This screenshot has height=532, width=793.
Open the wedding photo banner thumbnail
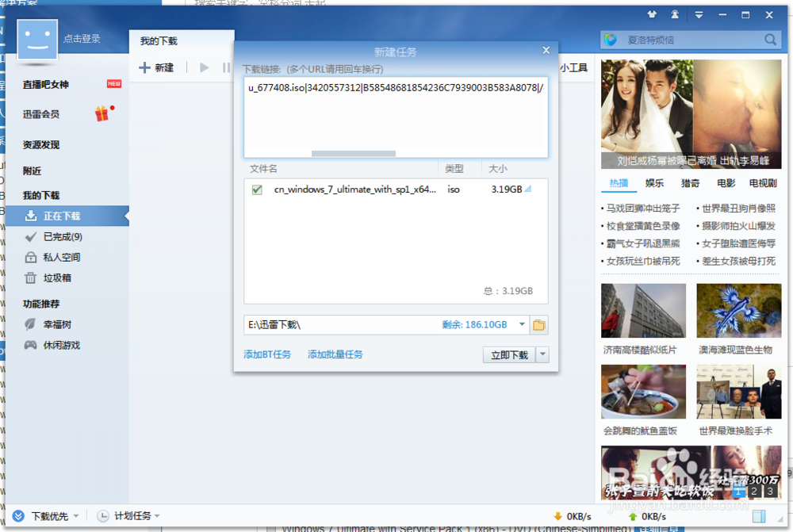[x=691, y=114]
